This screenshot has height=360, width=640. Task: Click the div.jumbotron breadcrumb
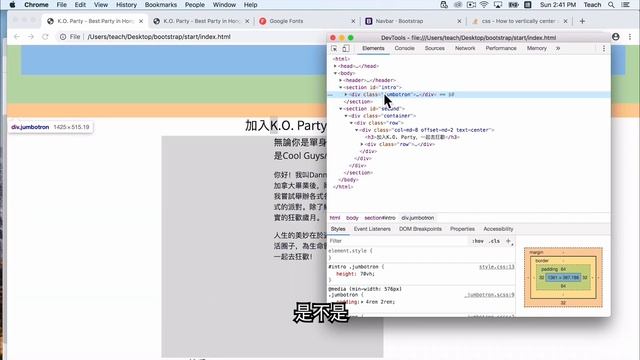418,218
